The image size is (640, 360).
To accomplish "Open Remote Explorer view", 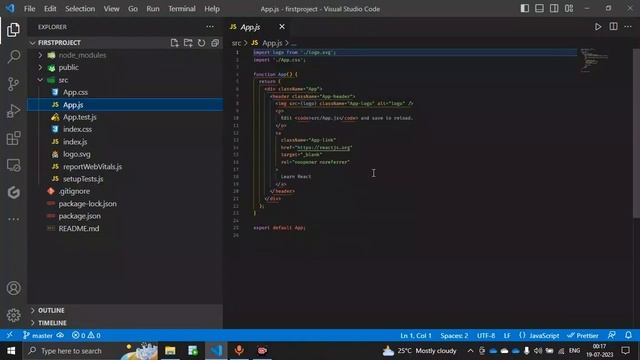I will click(x=13, y=165).
